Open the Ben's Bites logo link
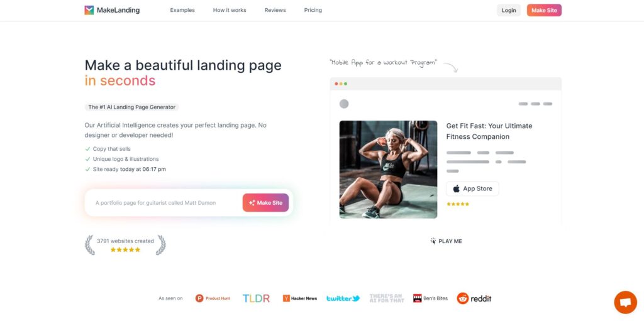Screen dimensions: 644x321 point(430,298)
